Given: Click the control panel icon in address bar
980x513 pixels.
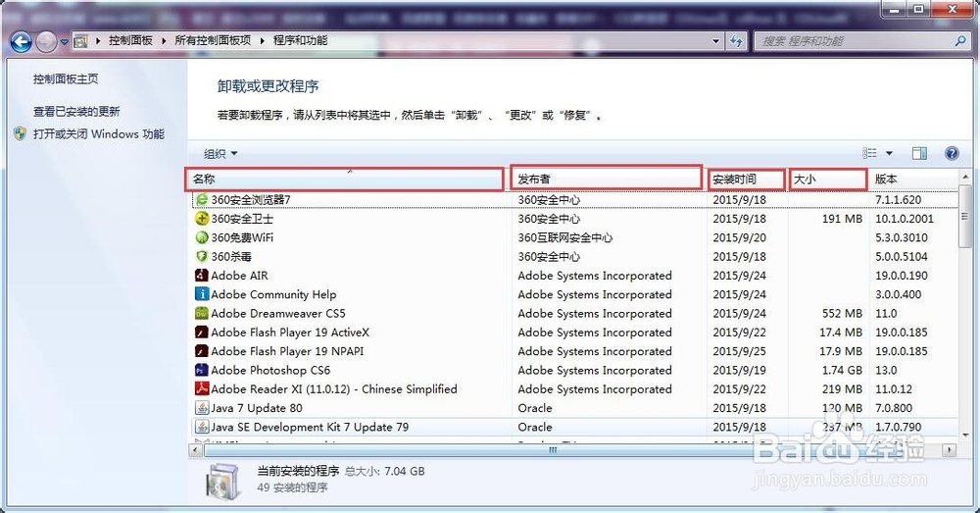Looking at the screenshot, I should (x=80, y=41).
